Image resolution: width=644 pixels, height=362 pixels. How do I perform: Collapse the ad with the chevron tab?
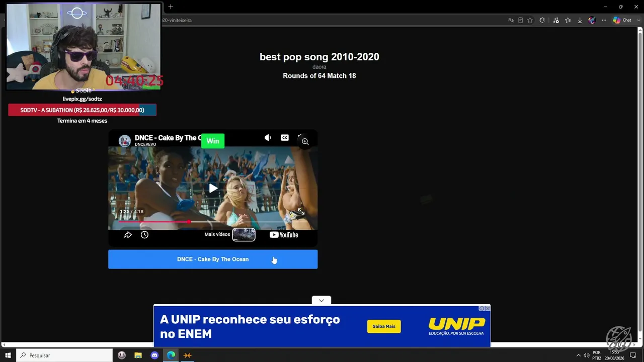point(321,301)
